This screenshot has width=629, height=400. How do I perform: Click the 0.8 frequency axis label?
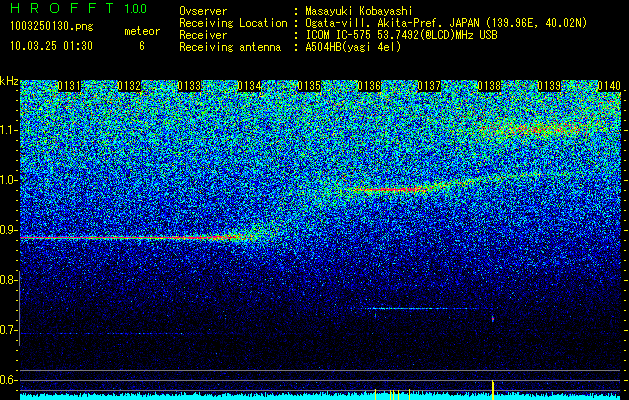coord(8,280)
